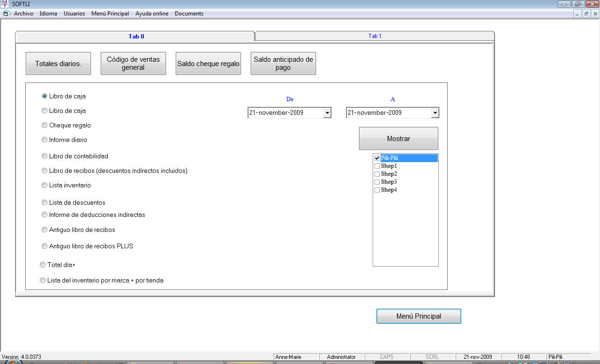
Task: Check the Shop3 checkbox
Action: coord(377,182)
